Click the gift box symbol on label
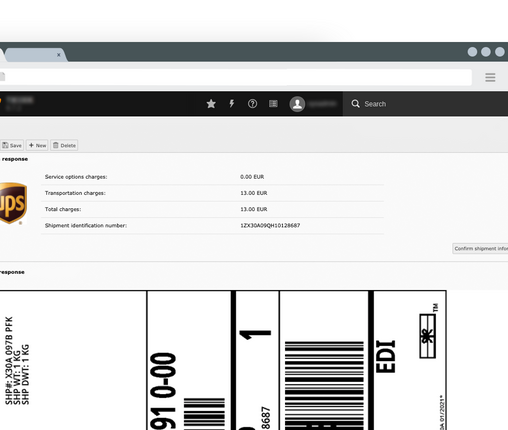This screenshot has height=430, width=508. pos(428,336)
